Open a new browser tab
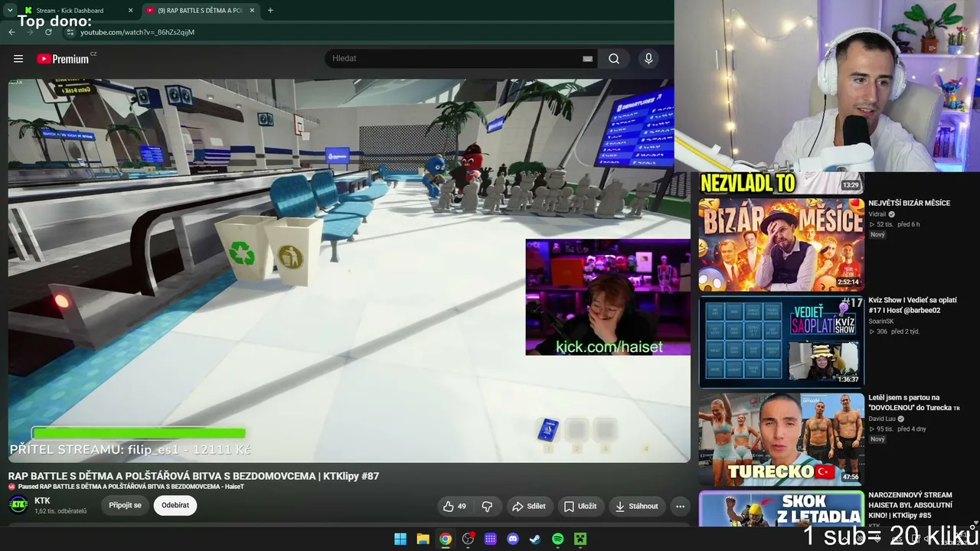The height and width of the screenshot is (551, 980). [x=270, y=11]
